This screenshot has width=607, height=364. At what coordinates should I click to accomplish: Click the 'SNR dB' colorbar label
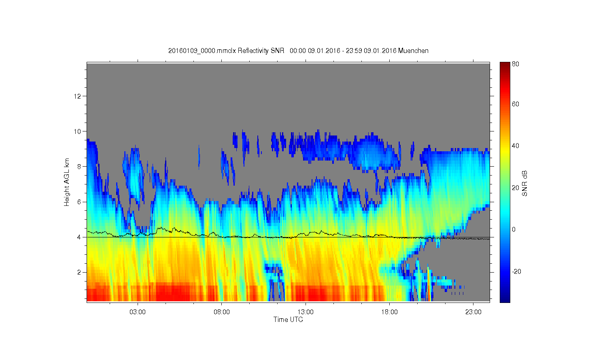pos(524,184)
